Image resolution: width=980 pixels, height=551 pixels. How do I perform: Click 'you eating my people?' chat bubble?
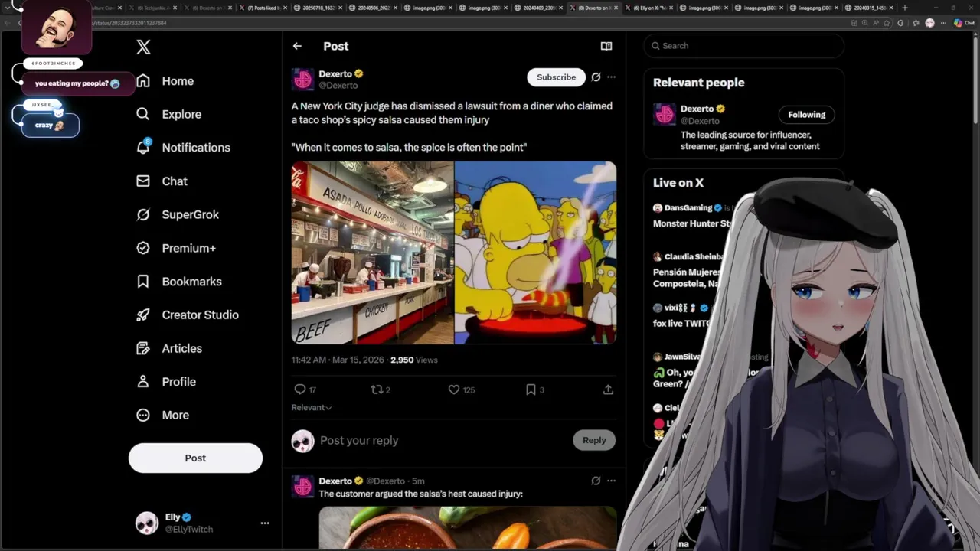tap(77, 83)
